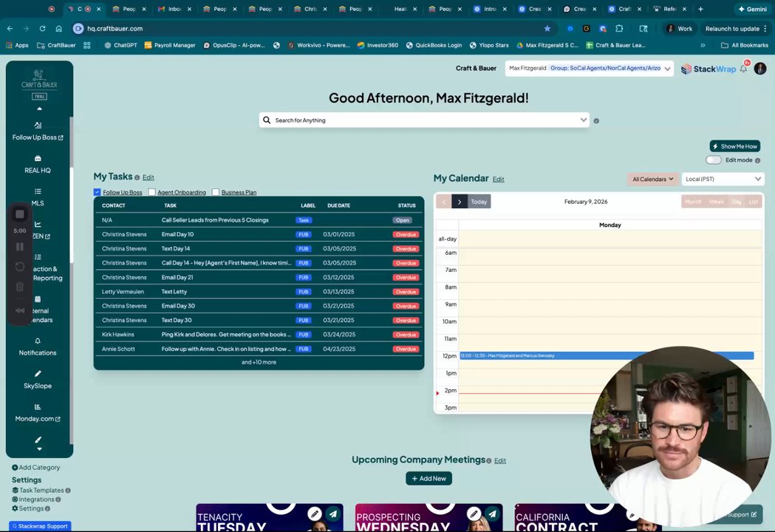This screenshot has height=532, width=775.
Task: Open Notifications in the sidebar
Action: tap(38, 347)
